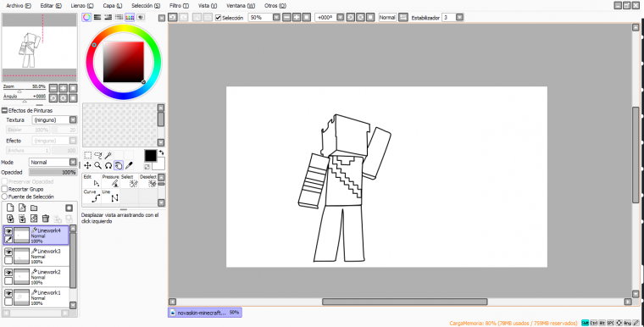This screenshot has height=327, width=644.
Task: Select the Rotate view tool
Action: [108, 165]
